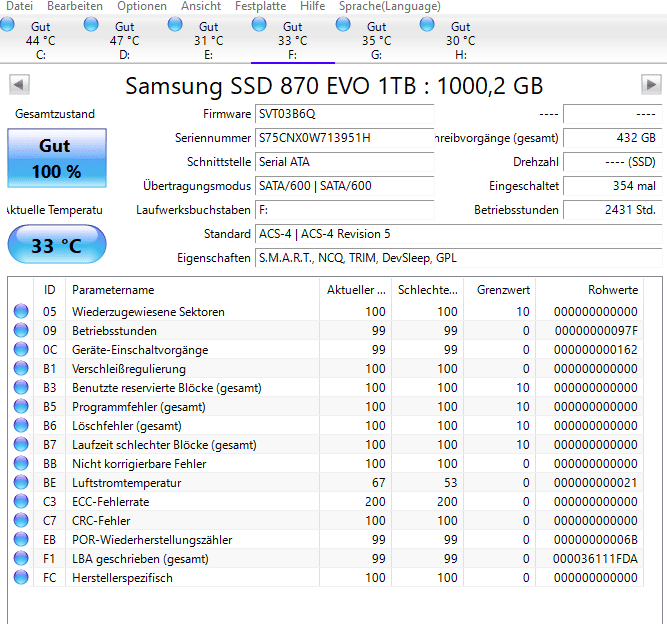
Task: Click status orb of LBA geschrieben row
Action: point(21,558)
